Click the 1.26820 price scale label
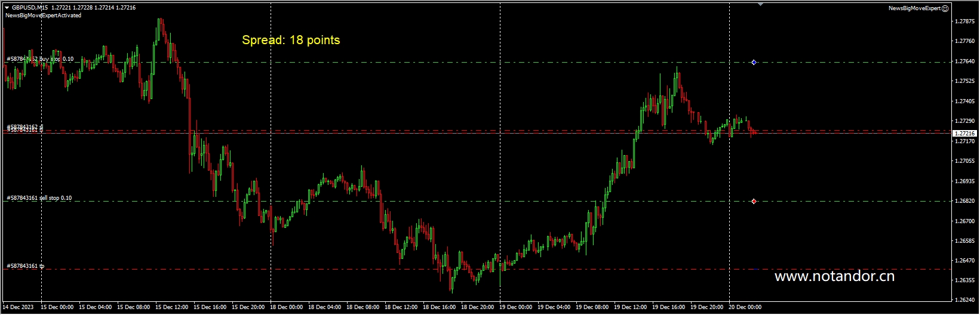 click(x=965, y=201)
